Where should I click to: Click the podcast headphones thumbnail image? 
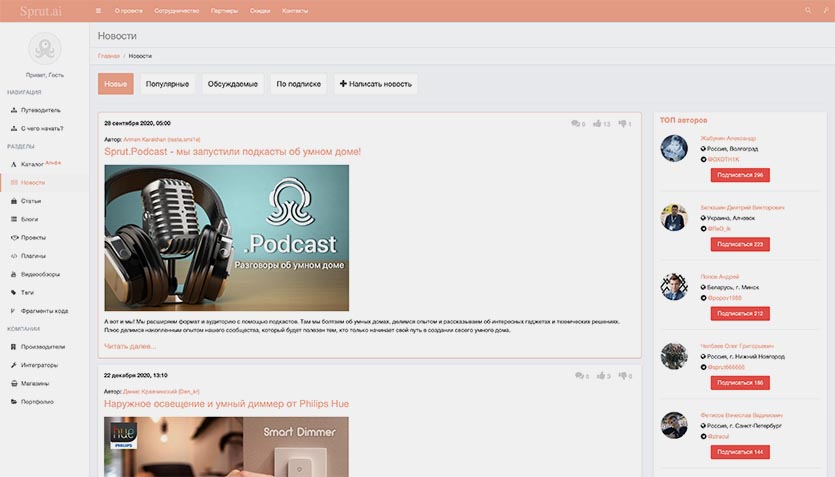pos(226,238)
